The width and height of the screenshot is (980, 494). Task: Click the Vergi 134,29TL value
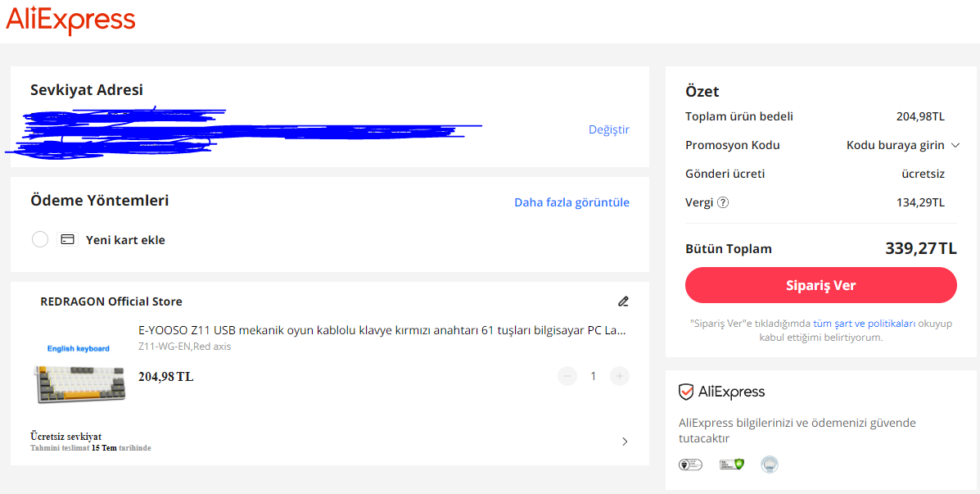[x=920, y=202]
